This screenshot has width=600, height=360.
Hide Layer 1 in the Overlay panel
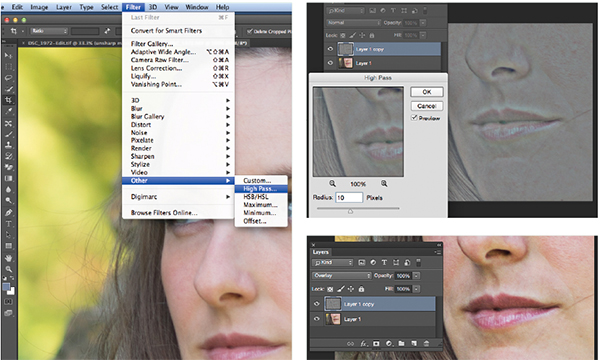coord(316,319)
